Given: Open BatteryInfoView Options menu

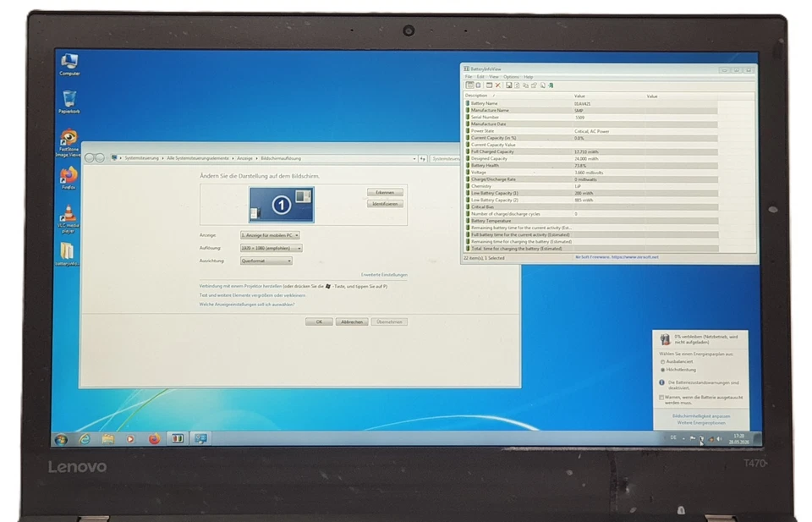Looking at the screenshot, I should pos(511,77).
